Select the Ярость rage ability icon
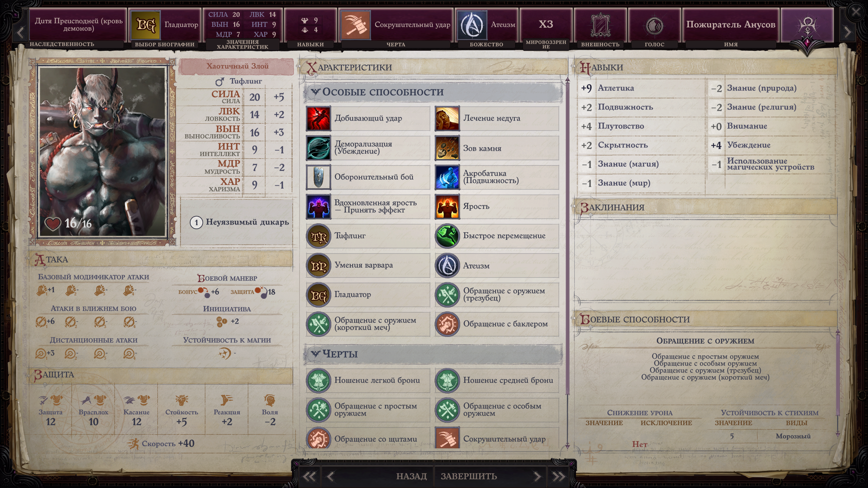The height and width of the screenshot is (488, 868). pos(447,206)
